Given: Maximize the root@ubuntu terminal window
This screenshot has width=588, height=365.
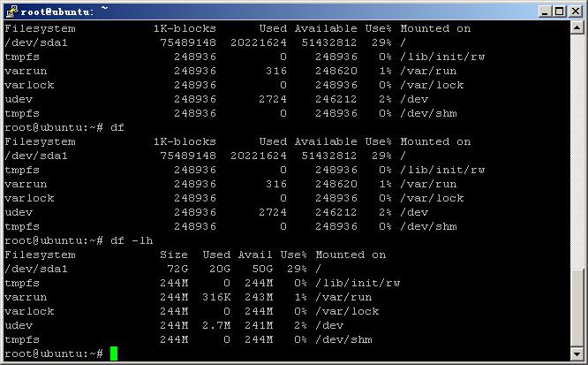Looking at the screenshot, I should pos(560,11).
